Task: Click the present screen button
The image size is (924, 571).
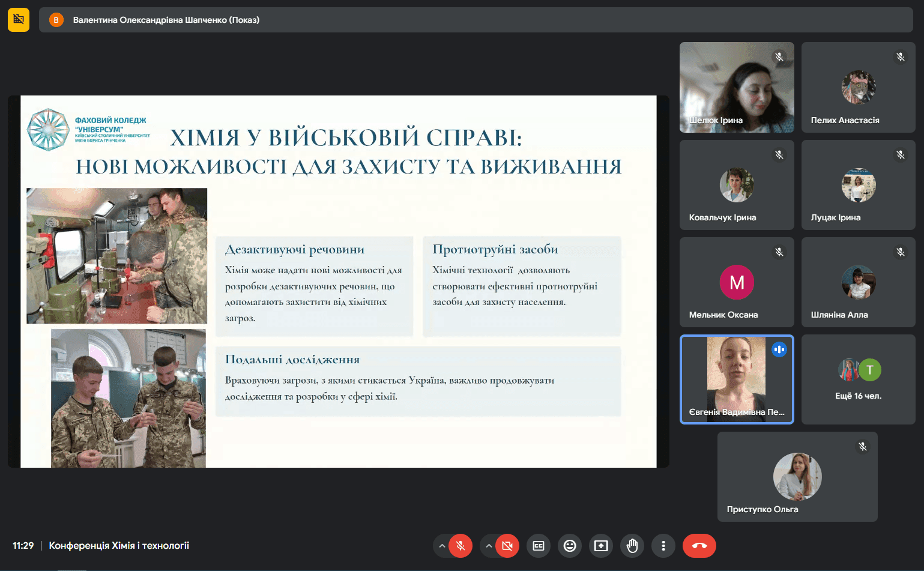Action: (601, 546)
